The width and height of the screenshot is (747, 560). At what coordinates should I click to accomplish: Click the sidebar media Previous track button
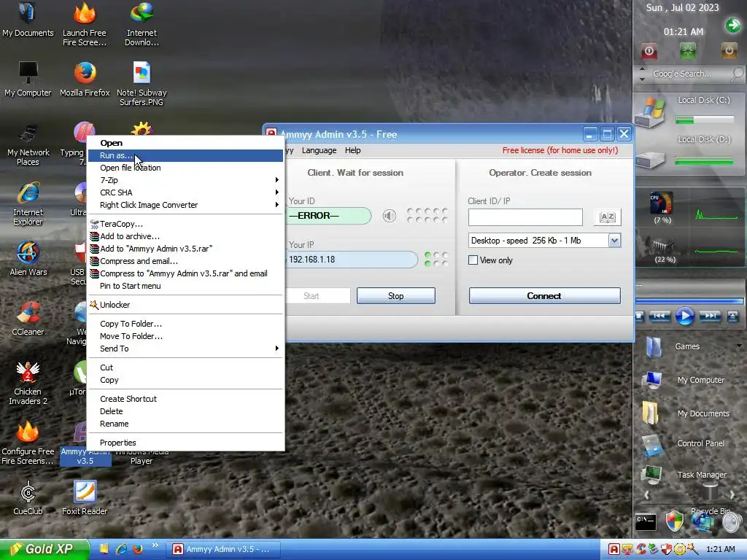[x=659, y=316]
